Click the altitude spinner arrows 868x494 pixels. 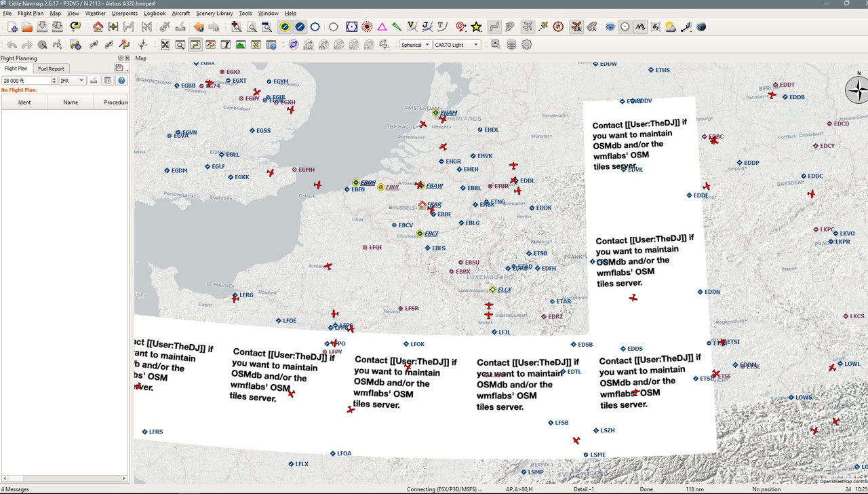[x=54, y=80]
